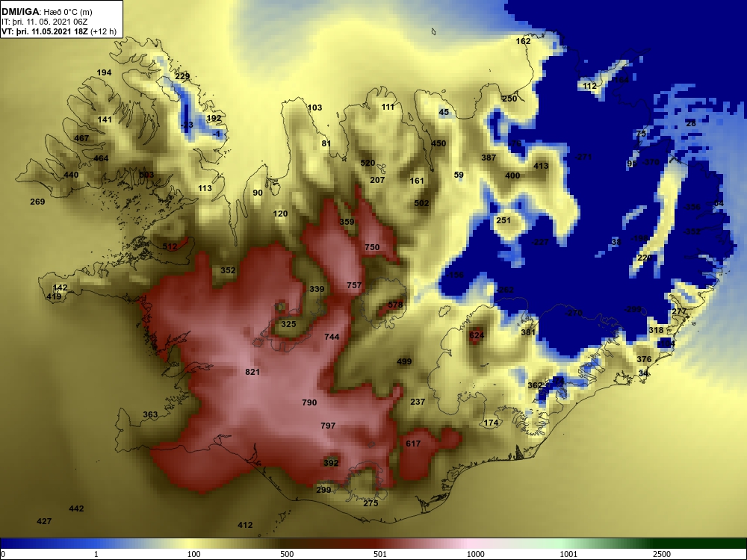Click the map value 194
The width and height of the screenshot is (747, 560).
(104, 73)
